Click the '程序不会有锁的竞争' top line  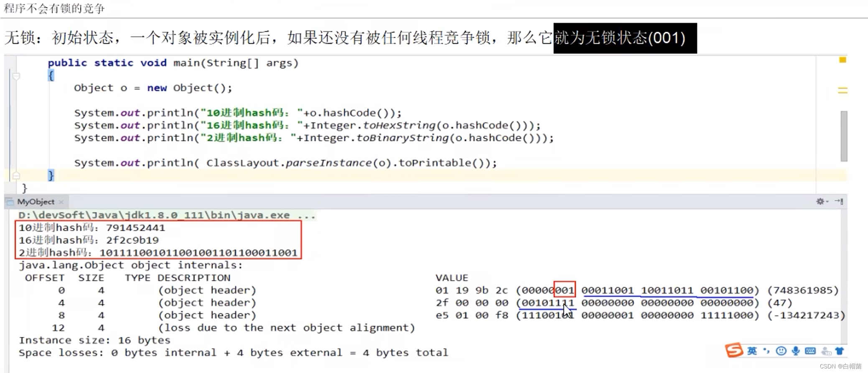click(54, 8)
